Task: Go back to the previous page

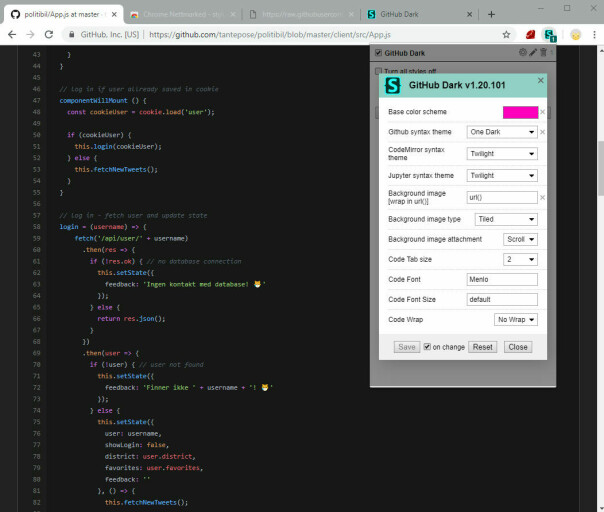Action: [x=12, y=35]
